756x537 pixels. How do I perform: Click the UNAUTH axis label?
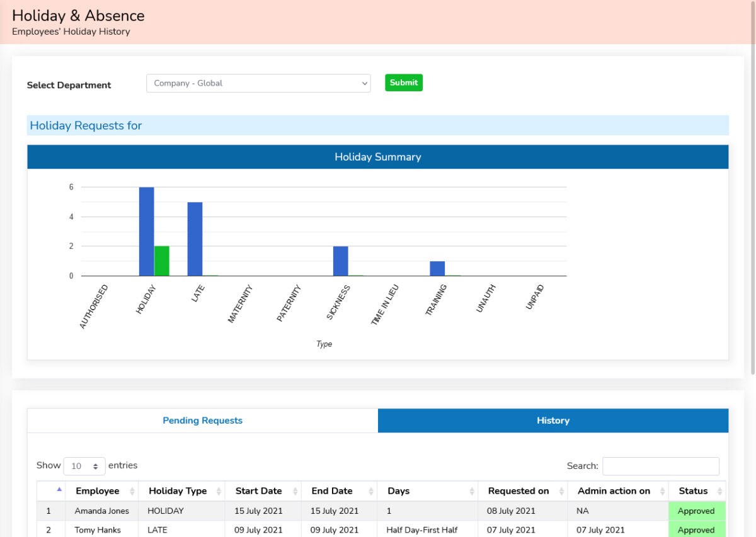486,299
